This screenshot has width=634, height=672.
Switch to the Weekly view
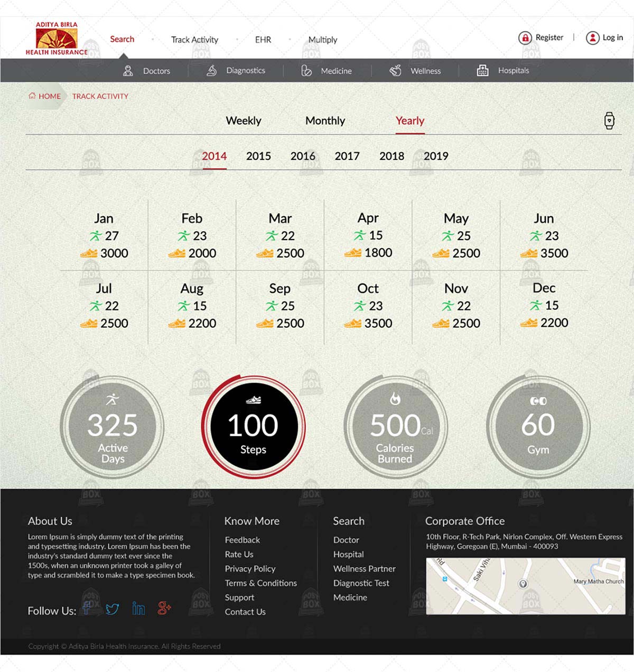(244, 121)
